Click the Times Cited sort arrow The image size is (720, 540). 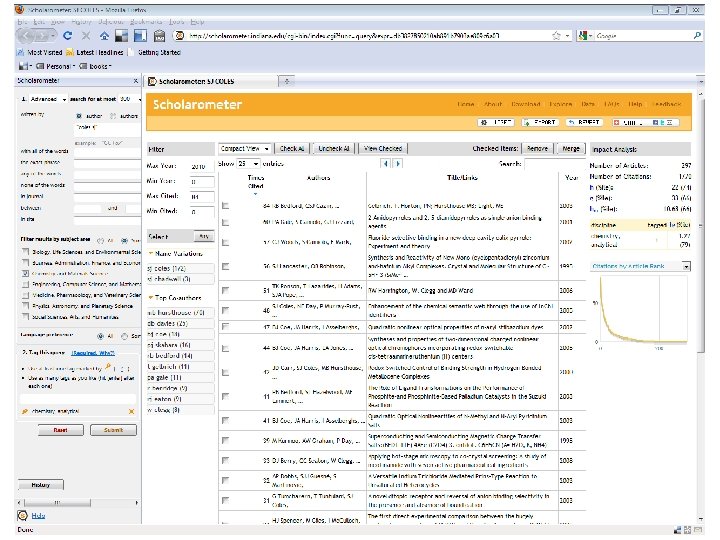click(x=255, y=194)
